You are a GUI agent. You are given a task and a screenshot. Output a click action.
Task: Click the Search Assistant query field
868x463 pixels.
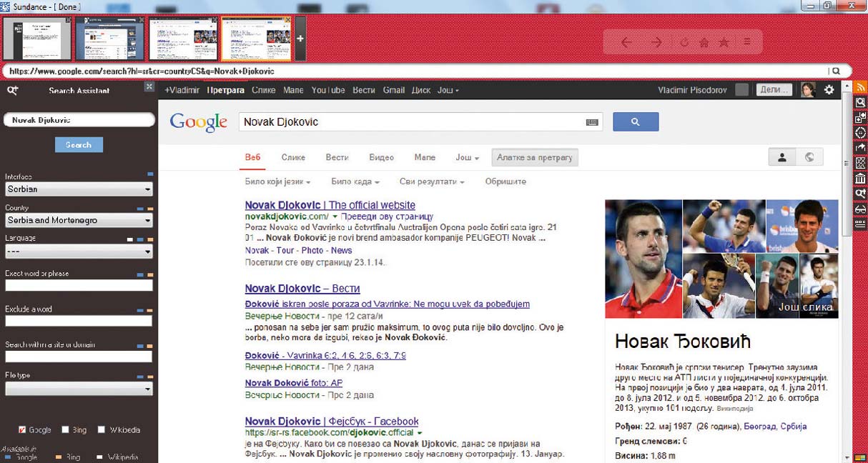pyautogui.click(x=79, y=120)
